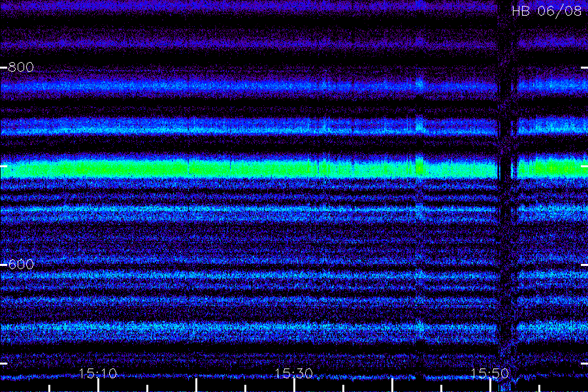
Task: Select the 15:50 time axis label
Action: [490, 373]
